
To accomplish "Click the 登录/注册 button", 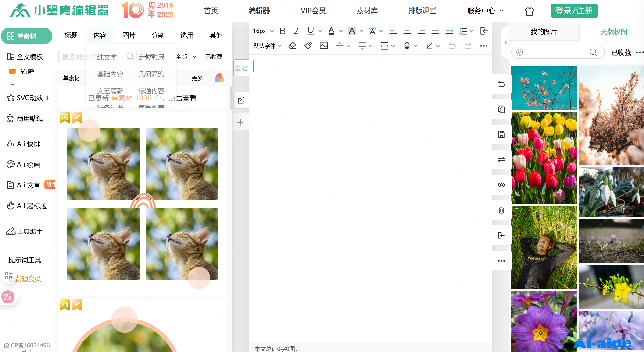I will click(574, 11).
